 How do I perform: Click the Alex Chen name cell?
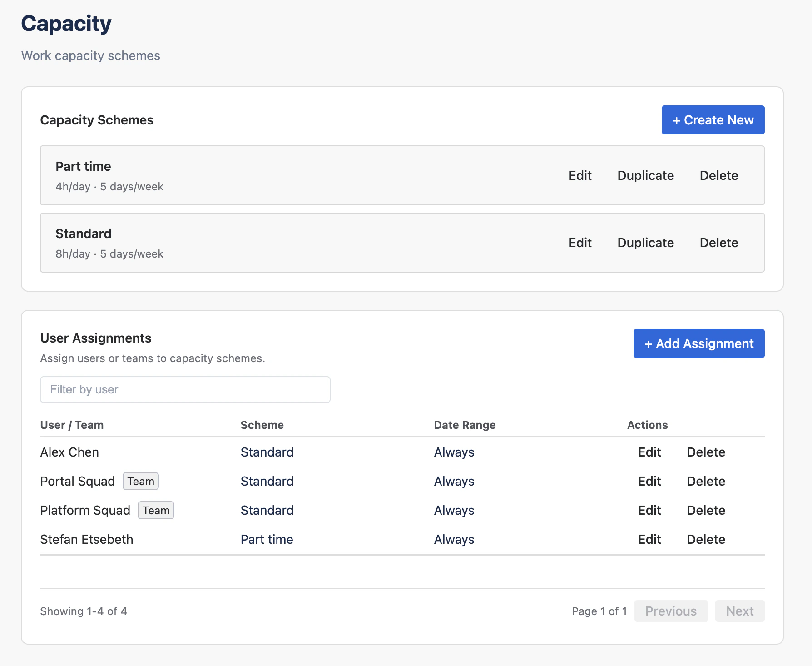pos(69,452)
